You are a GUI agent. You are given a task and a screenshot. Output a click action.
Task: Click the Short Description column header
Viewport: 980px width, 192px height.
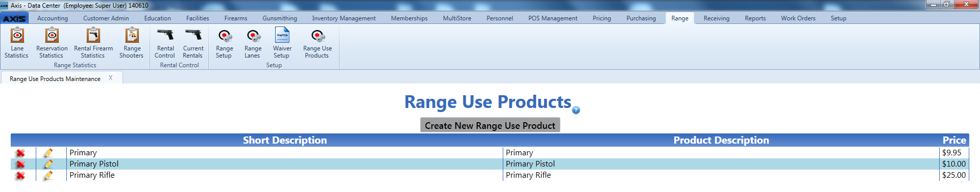[x=285, y=140]
